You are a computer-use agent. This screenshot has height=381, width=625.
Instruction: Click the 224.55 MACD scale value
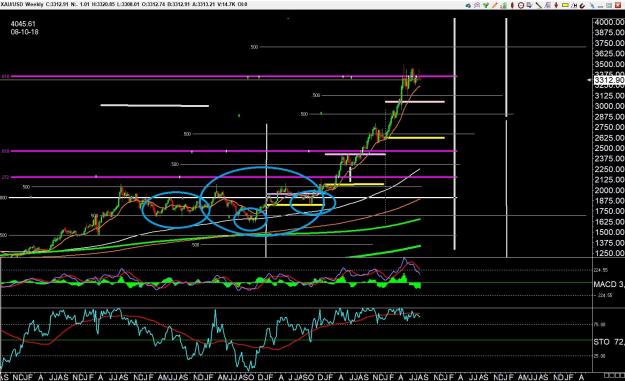(x=601, y=270)
